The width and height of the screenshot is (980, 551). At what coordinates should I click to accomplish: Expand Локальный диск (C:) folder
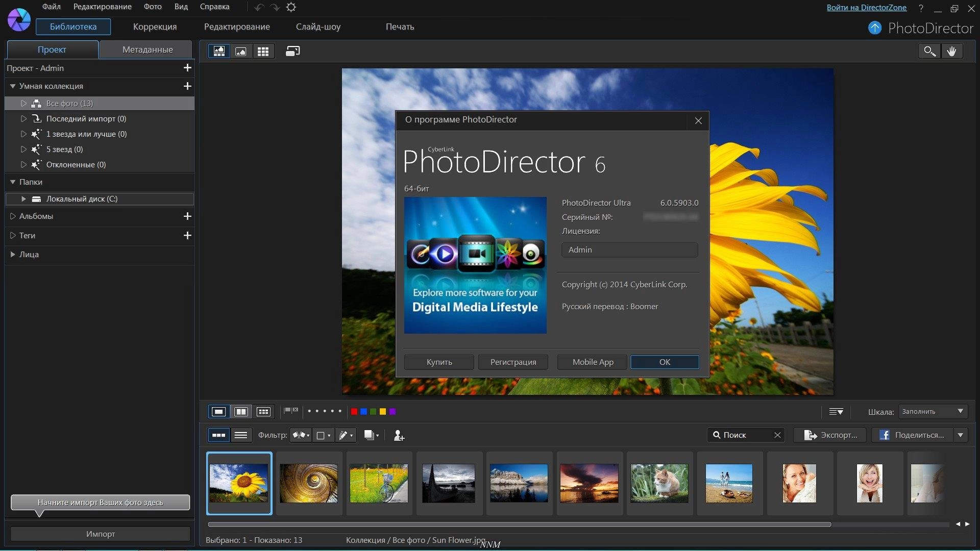click(x=23, y=199)
